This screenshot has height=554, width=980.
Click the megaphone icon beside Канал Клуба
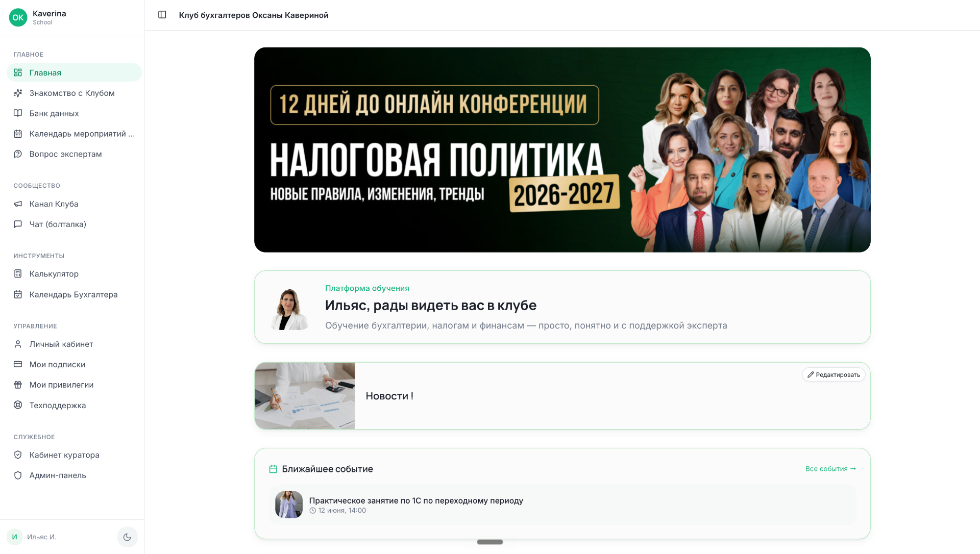[x=18, y=204]
